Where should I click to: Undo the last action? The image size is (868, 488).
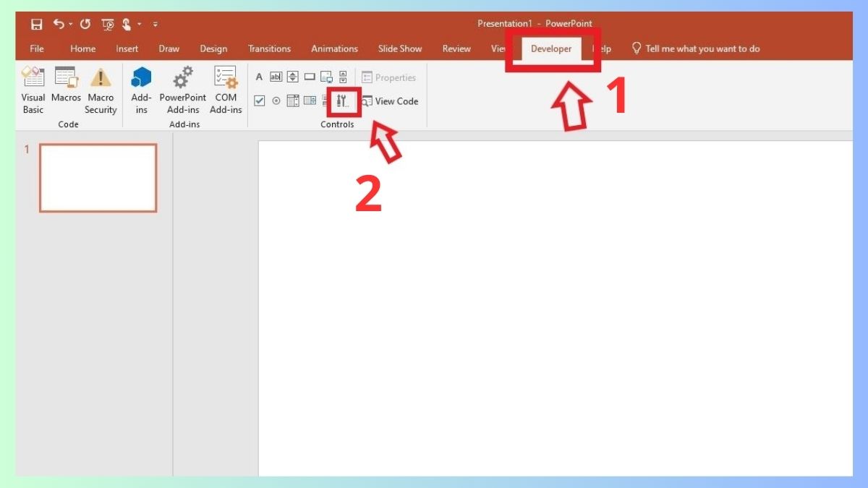pos(59,24)
